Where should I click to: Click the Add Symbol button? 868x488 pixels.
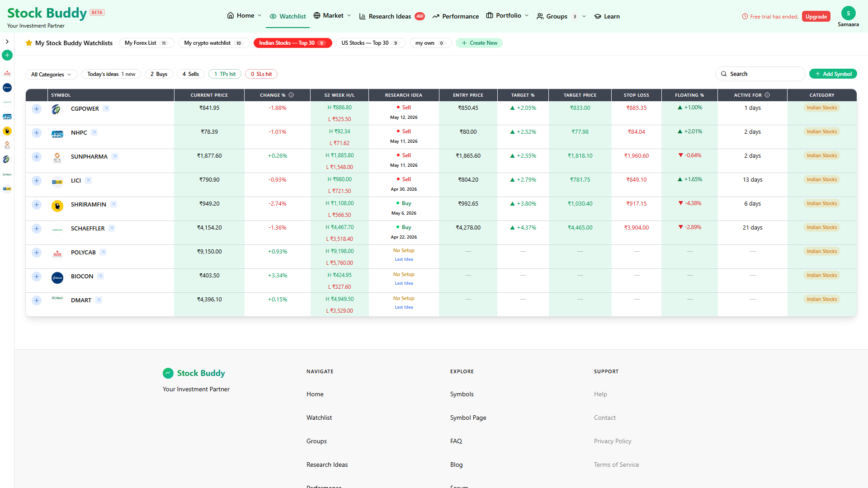tap(833, 74)
